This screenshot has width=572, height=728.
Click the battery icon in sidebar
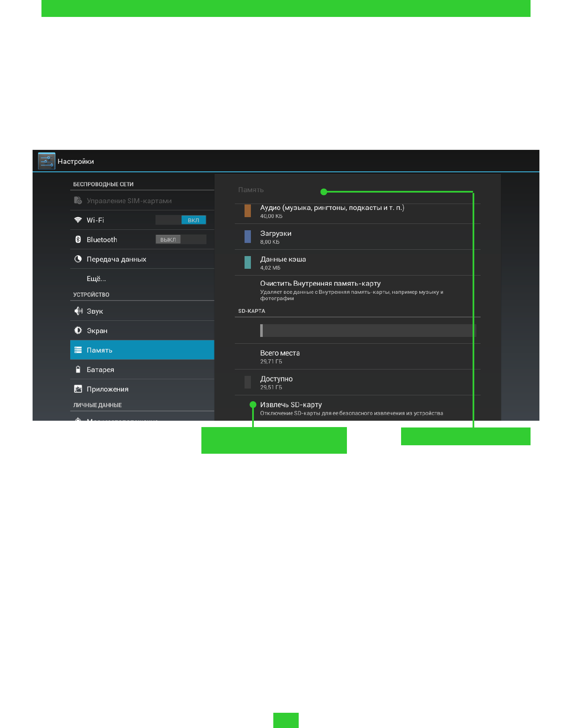[78, 370]
